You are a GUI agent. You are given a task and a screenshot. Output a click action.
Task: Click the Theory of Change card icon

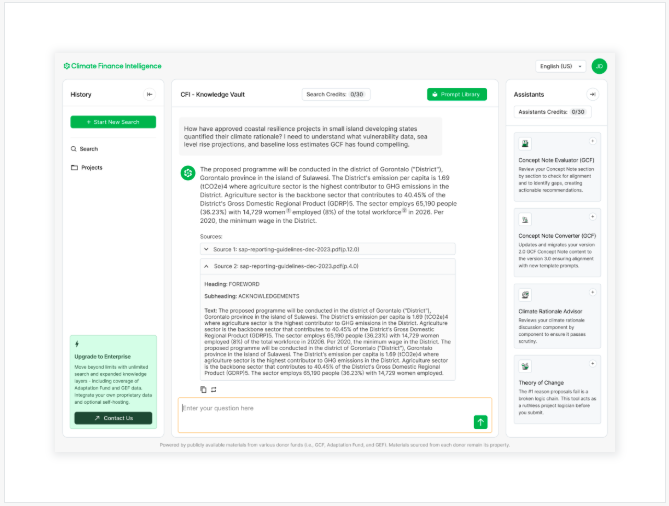click(x=525, y=366)
